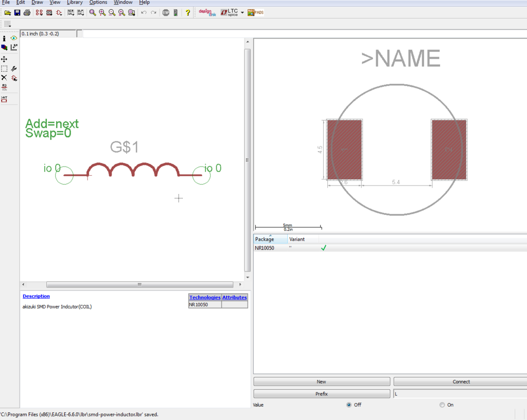Set Value to Off
Screen dimensions: 527x420
click(x=349, y=405)
